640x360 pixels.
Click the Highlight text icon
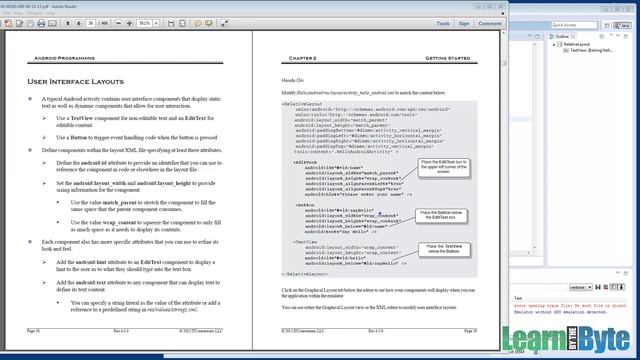tap(209, 24)
